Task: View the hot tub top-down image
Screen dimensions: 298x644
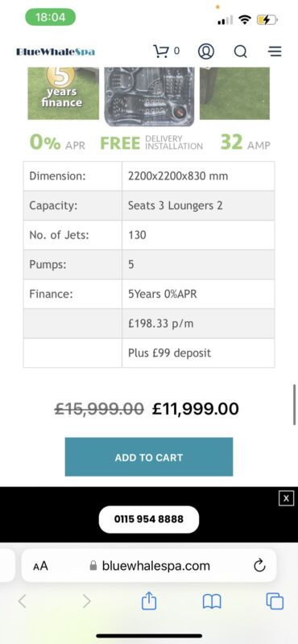Action: [x=149, y=97]
